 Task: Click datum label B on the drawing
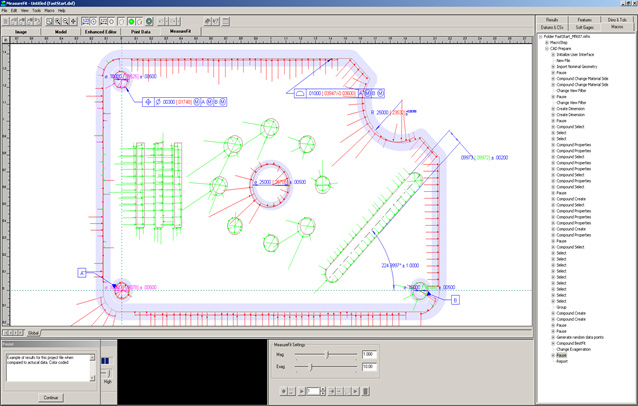pos(455,300)
